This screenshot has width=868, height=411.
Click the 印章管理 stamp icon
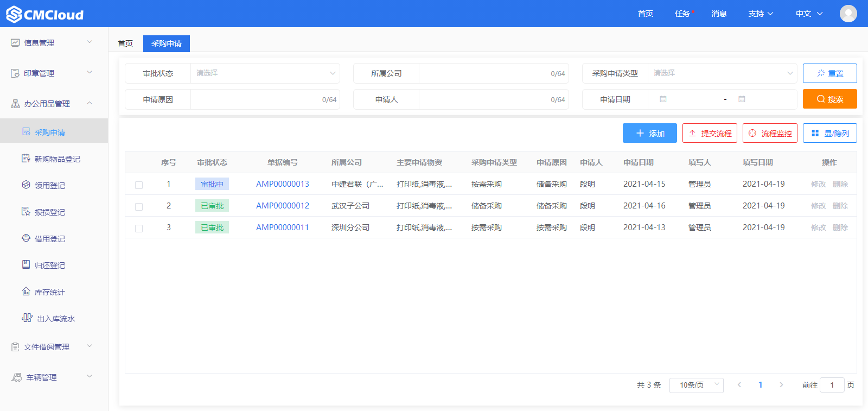[15, 73]
